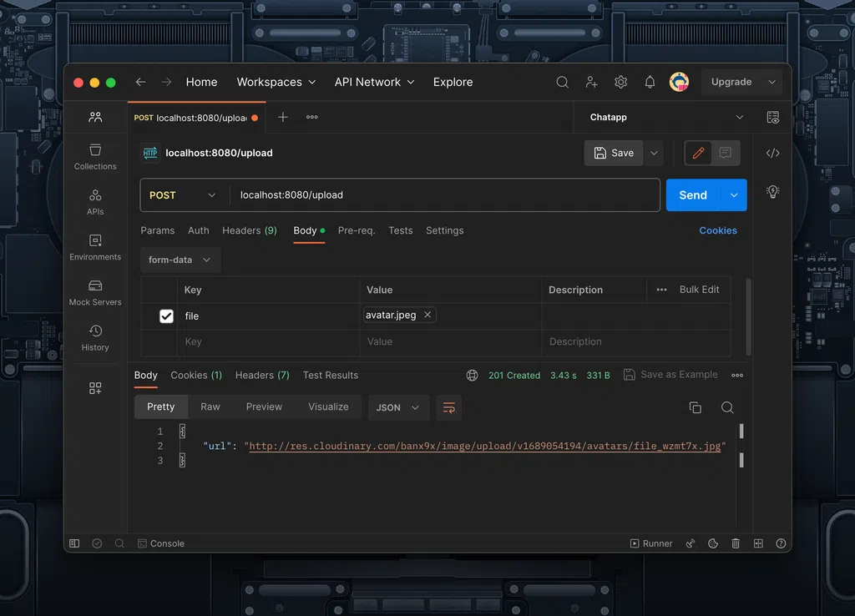Open the global search magnifier icon

tap(562, 83)
